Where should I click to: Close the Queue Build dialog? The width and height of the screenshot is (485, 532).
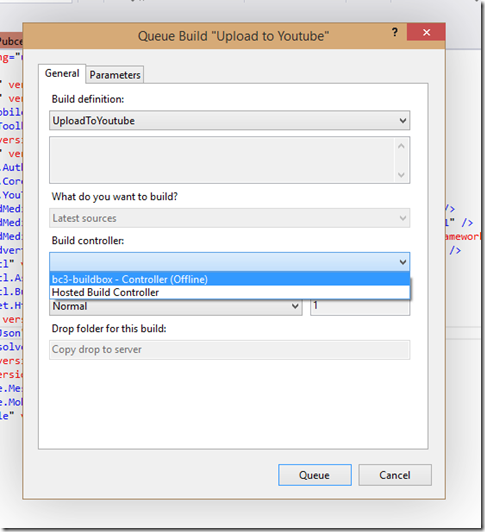[426, 32]
